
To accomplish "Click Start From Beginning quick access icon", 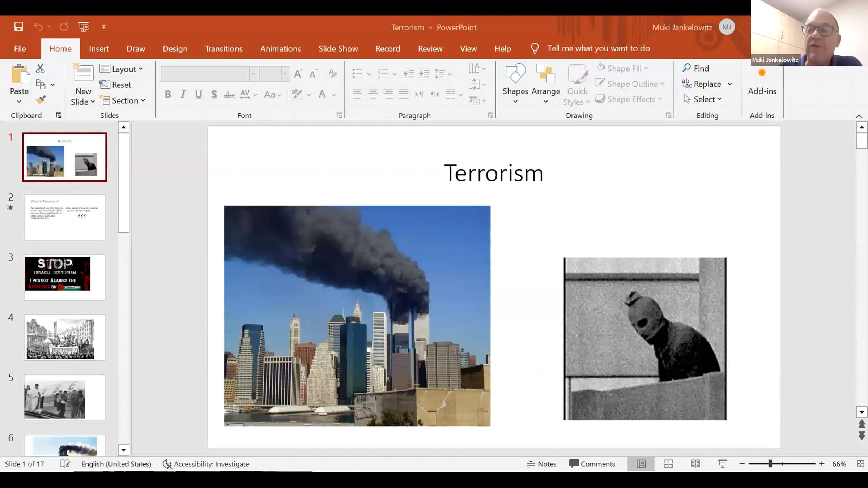I will pos(84,27).
